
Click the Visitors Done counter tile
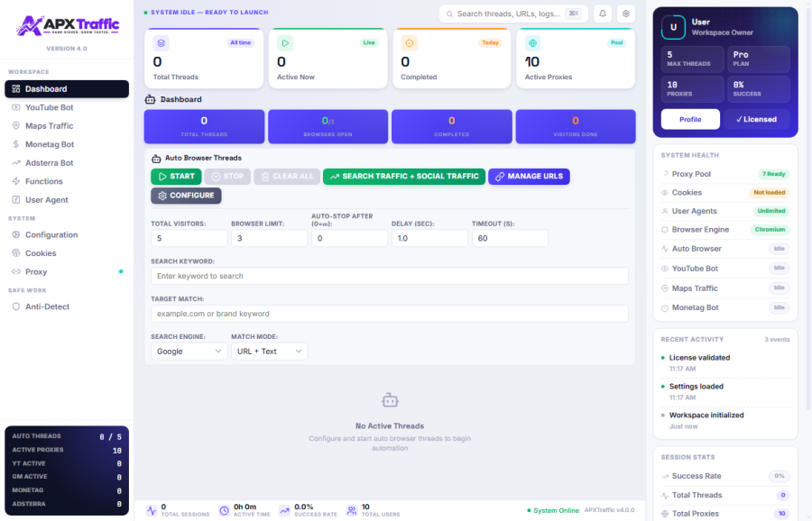pyautogui.click(x=576, y=126)
